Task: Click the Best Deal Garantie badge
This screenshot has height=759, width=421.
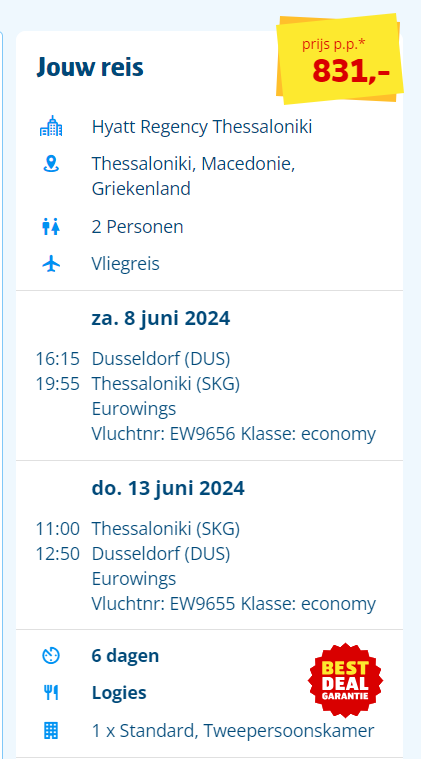Action: click(346, 680)
